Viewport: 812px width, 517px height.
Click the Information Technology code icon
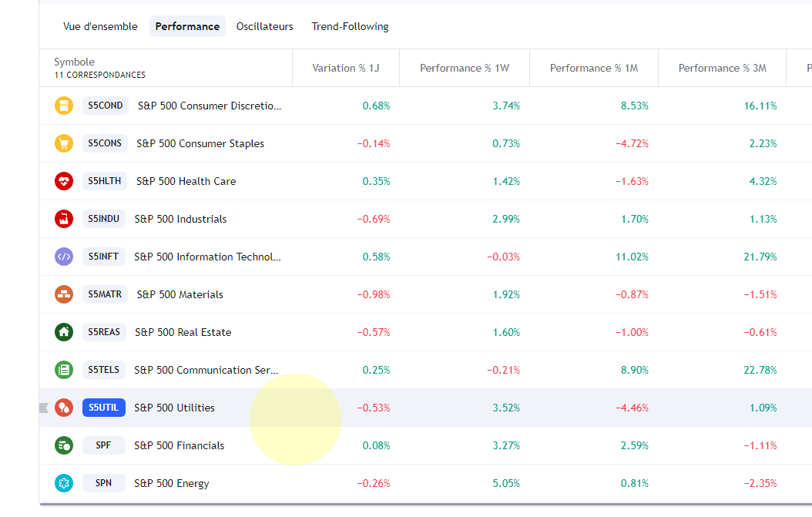tap(63, 257)
